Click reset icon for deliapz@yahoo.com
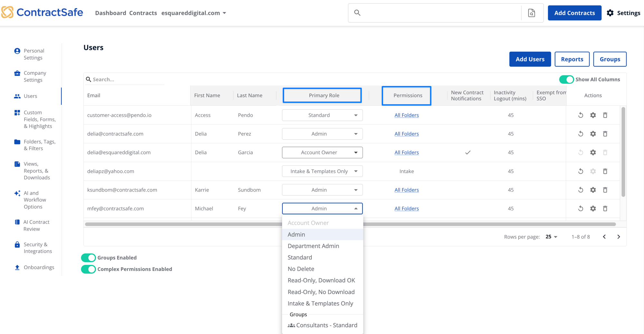The width and height of the screenshot is (644, 334). click(x=581, y=171)
